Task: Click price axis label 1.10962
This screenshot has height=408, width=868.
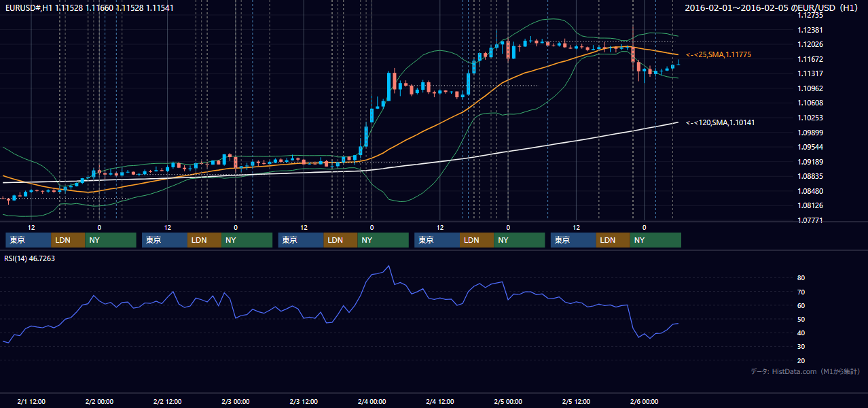Action: pyautogui.click(x=811, y=88)
